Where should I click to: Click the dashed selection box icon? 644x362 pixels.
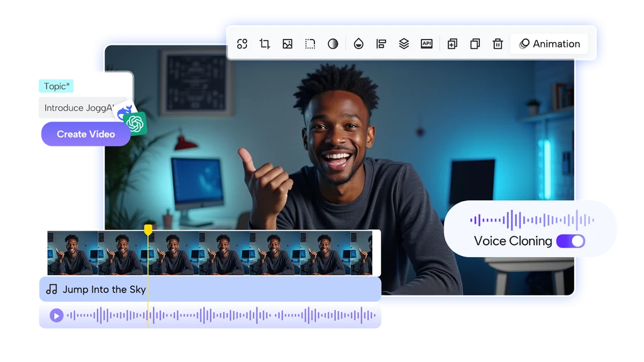[x=310, y=44]
